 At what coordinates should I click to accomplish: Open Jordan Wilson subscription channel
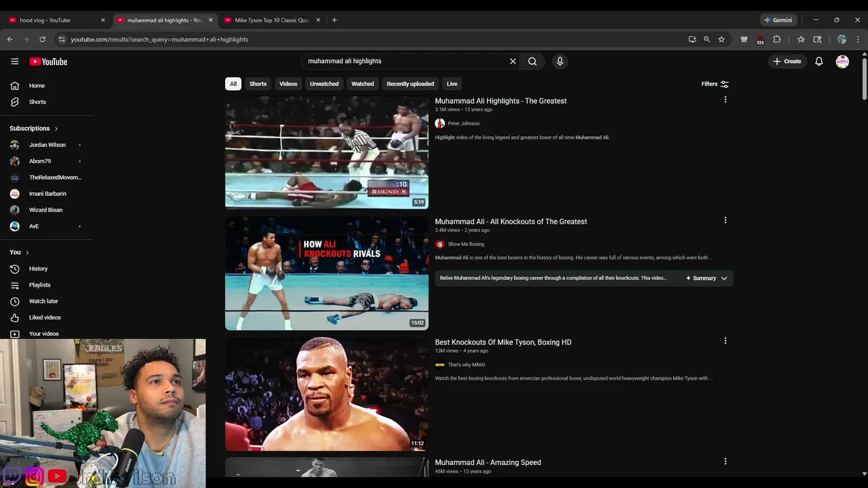pyautogui.click(x=47, y=144)
